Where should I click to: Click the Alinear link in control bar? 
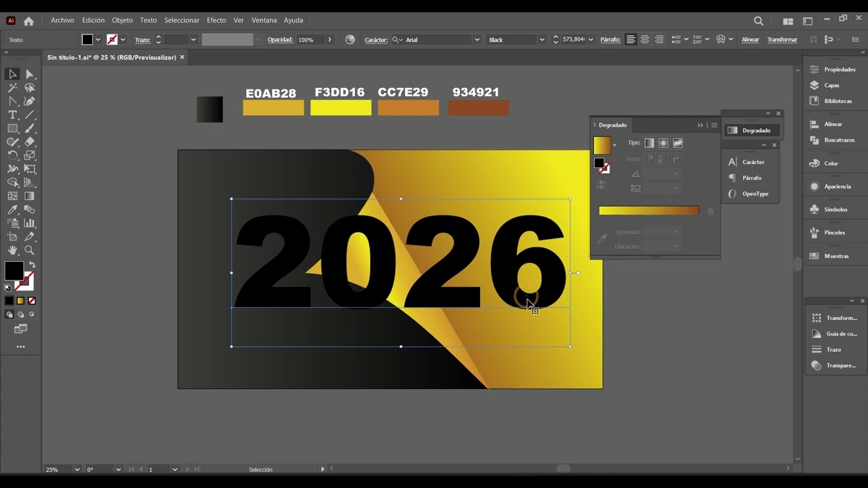[x=750, y=40]
